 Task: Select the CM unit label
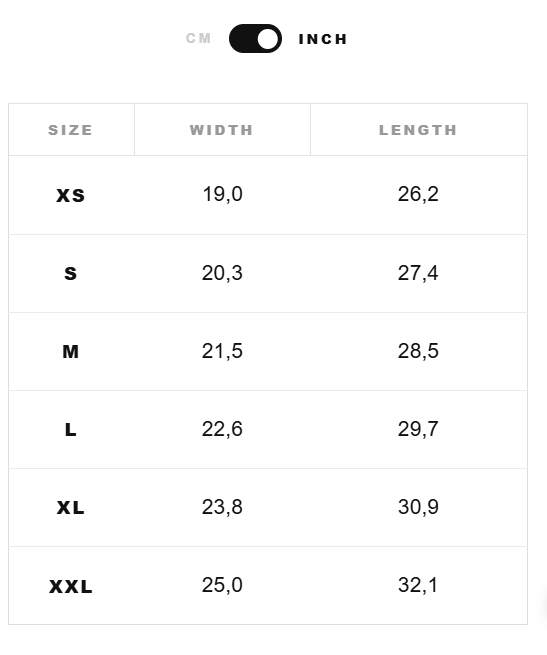198,38
